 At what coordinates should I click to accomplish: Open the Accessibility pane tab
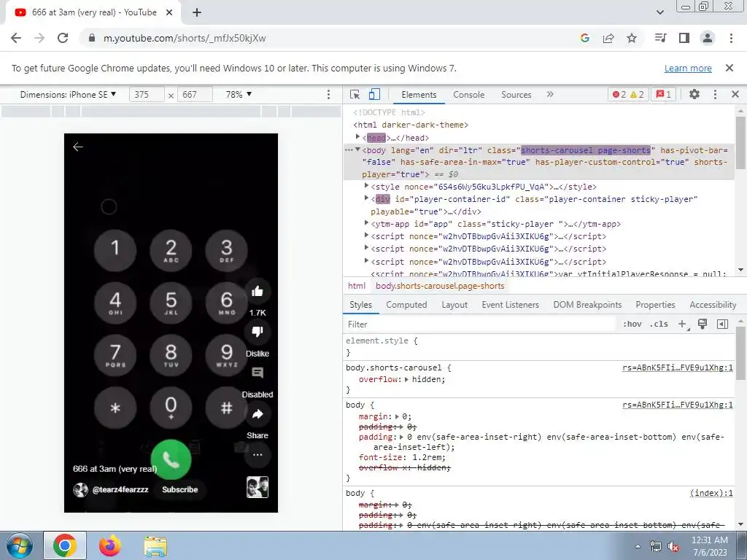(x=713, y=305)
